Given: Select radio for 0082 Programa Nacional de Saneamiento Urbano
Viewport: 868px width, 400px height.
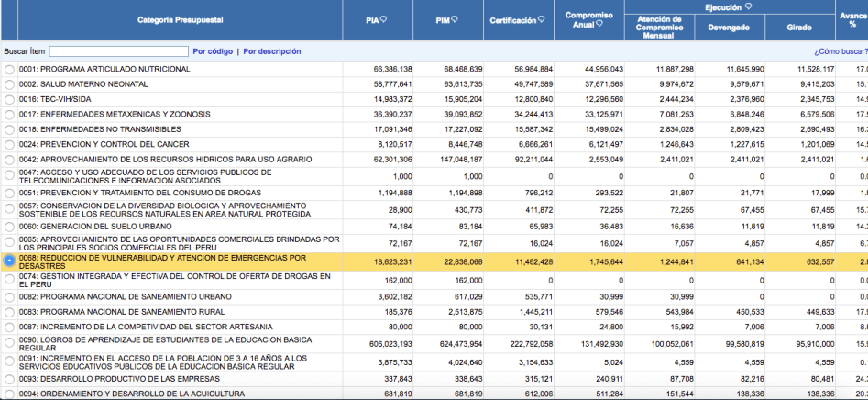Looking at the screenshot, I should click(x=10, y=297).
